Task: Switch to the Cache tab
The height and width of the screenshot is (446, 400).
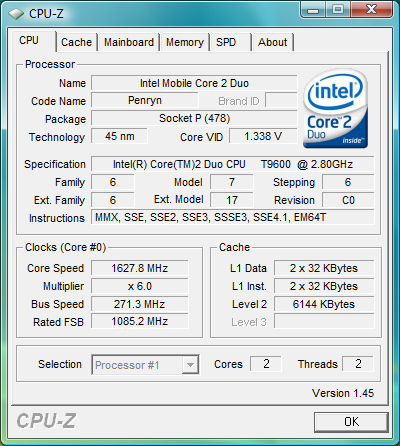Action: [76, 42]
